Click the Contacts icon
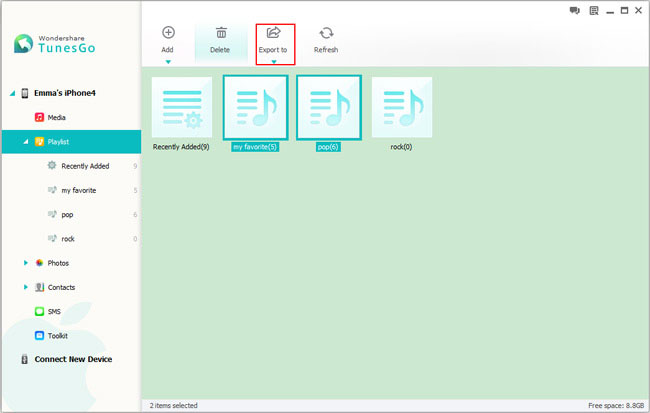The height and width of the screenshot is (413, 650). coord(39,287)
